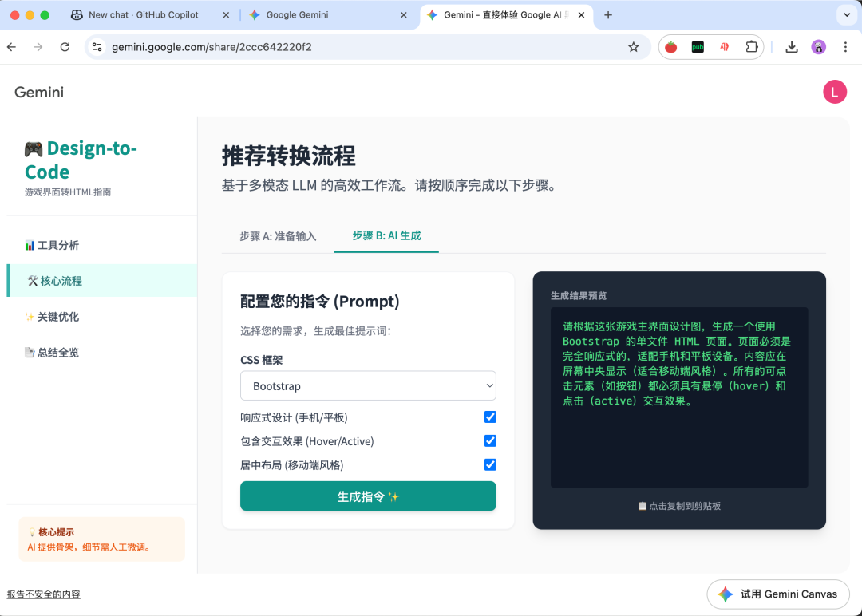Open a new browser tab
The image size is (862, 616).
[608, 15]
